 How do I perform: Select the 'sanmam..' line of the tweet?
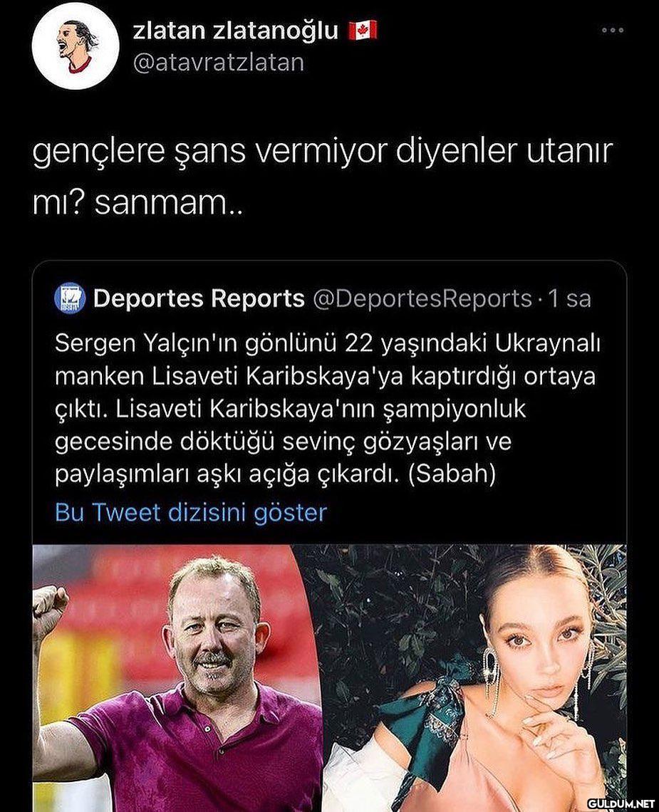(170, 203)
